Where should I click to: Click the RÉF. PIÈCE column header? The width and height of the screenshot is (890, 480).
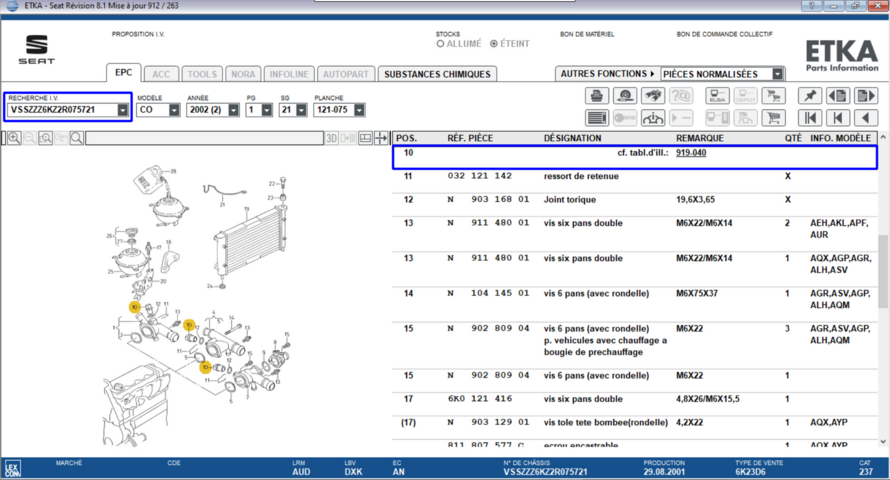tap(470, 138)
